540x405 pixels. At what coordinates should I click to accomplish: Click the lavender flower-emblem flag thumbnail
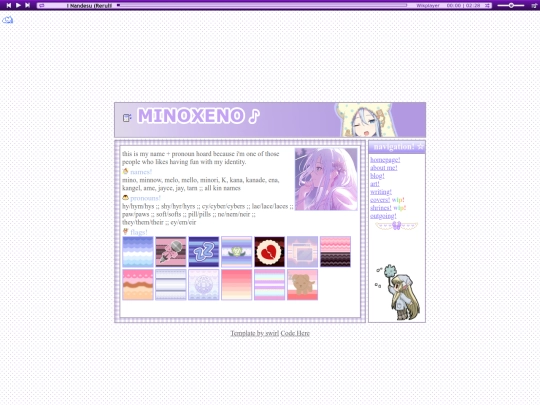coord(237,252)
